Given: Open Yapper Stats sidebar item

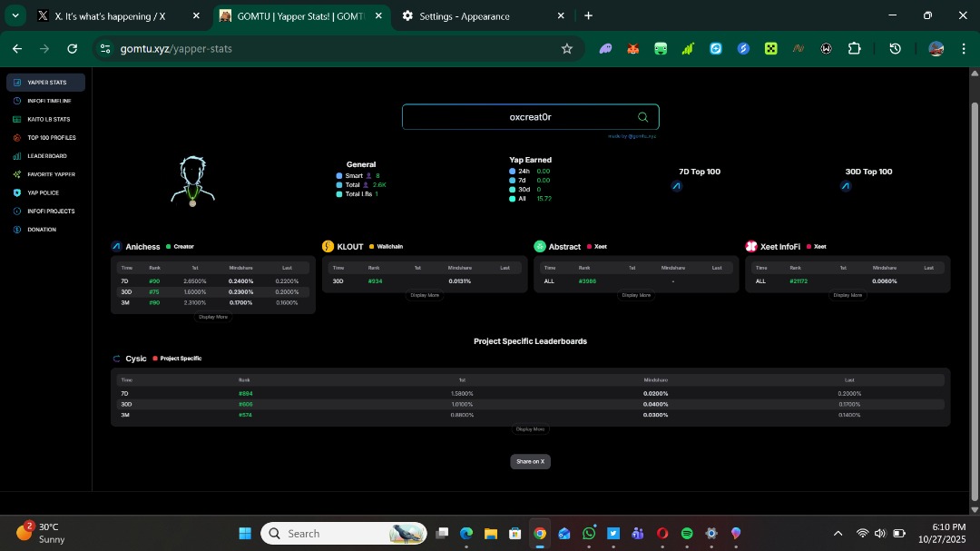Looking at the screenshot, I should pos(45,82).
